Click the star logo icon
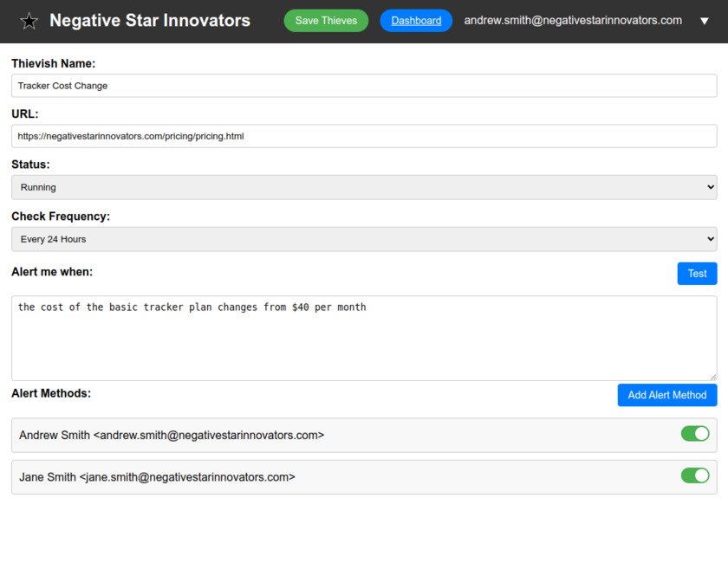 (29, 21)
